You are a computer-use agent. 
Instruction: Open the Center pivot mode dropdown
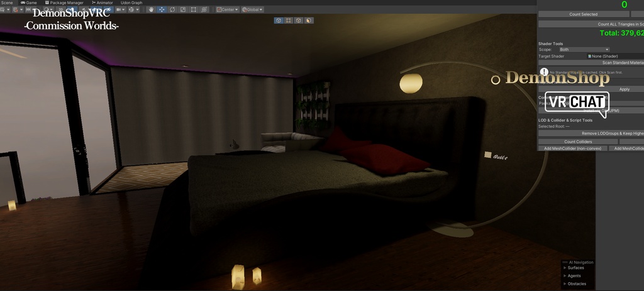pos(228,9)
